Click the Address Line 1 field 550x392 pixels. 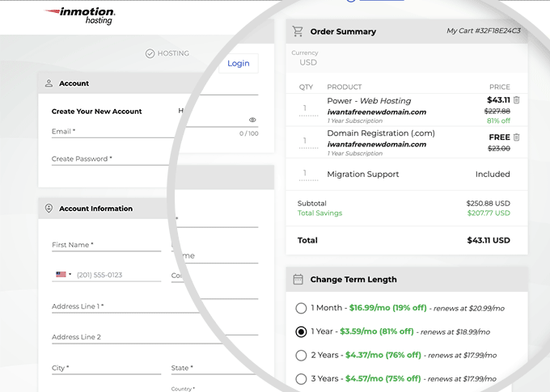pyautogui.click(x=121, y=307)
